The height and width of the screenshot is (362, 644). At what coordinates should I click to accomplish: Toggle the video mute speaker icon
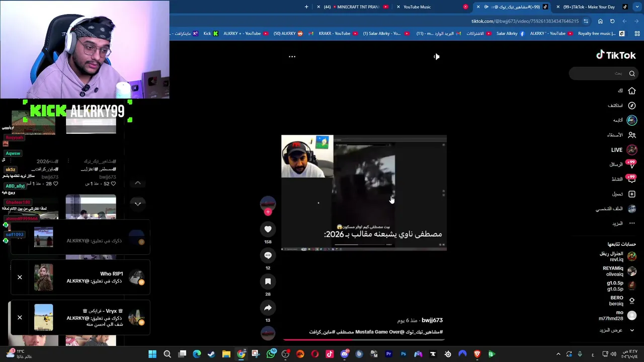[x=436, y=56]
